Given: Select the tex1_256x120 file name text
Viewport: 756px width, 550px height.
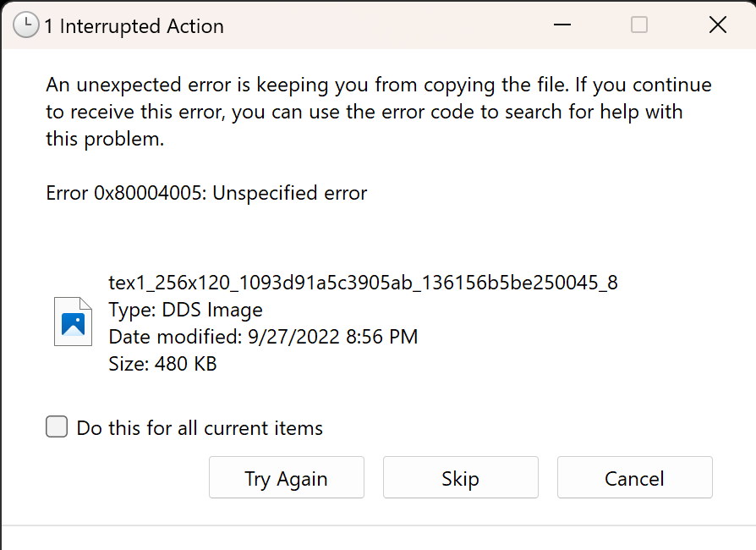Looking at the screenshot, I should click(x=363, y=283).
